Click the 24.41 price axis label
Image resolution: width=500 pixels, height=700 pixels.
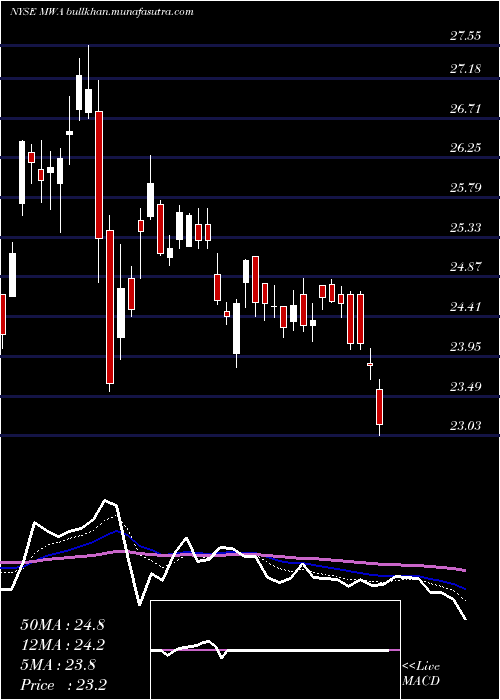click(x=465, y=307)
